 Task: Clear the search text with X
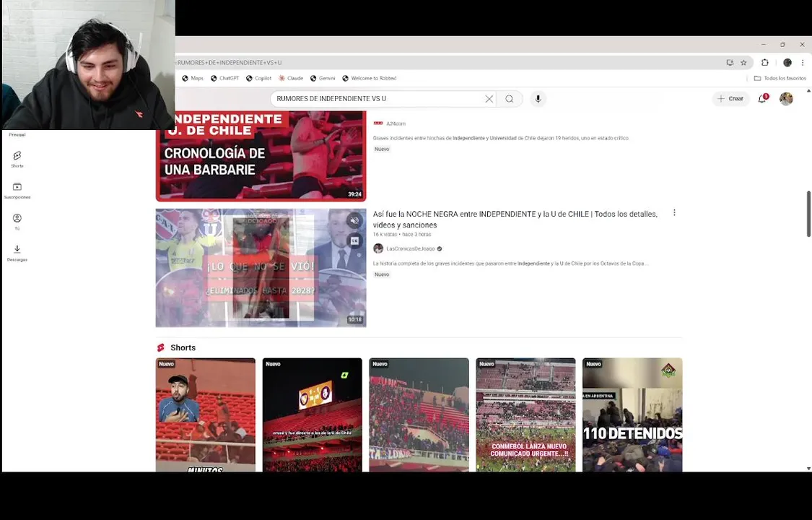(489, 98)
